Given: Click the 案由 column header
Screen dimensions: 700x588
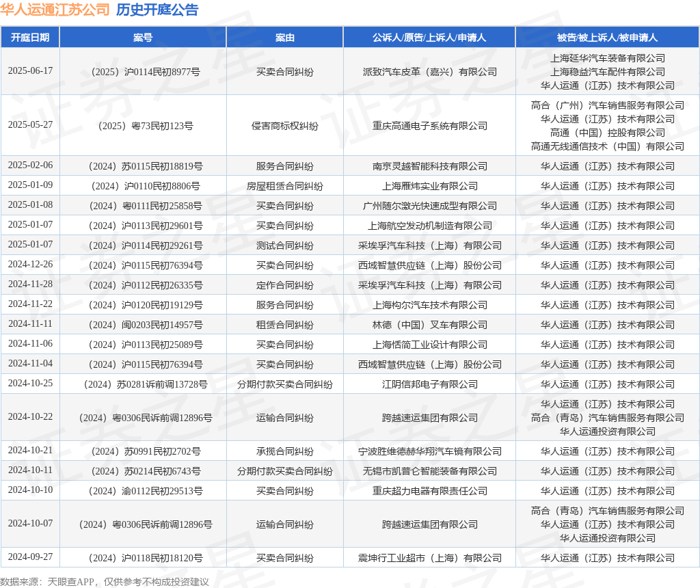Looking at the screenshot, I should [x=284, y=38].
